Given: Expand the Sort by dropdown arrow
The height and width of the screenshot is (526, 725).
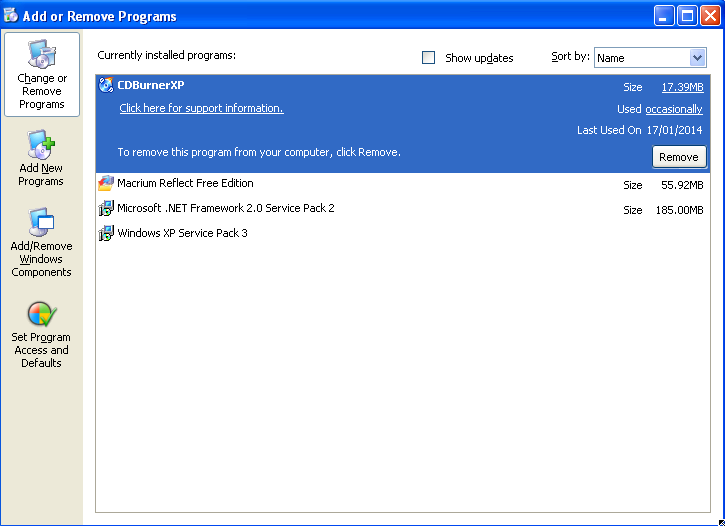Looking at the screenshot, I should (697, 58).
